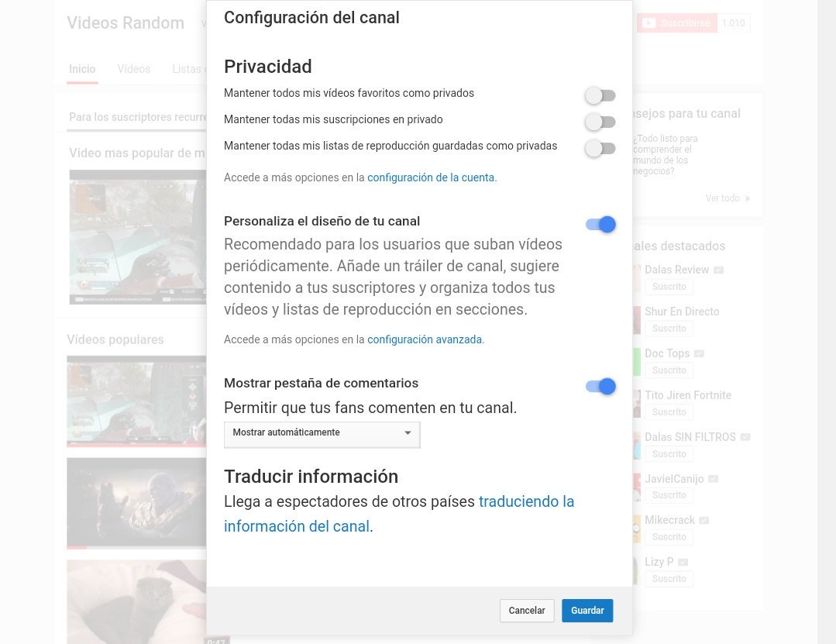Screen dimensions: 836x644
Task: Open Shur En Directo channel
Action: (682, 312)
